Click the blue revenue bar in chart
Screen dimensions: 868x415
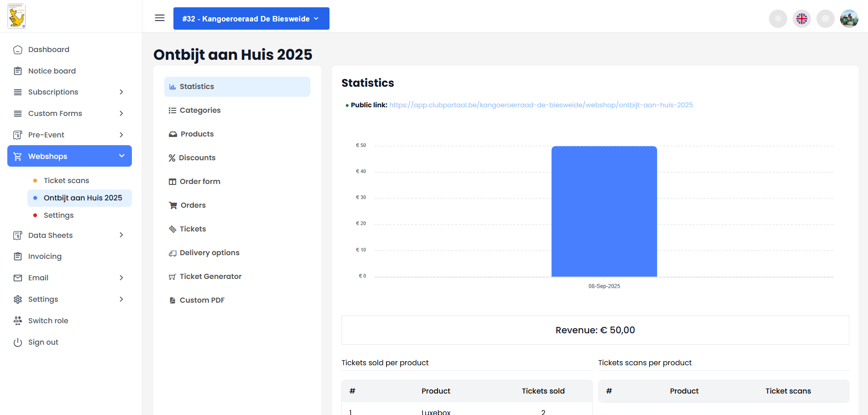pos(604,211)
